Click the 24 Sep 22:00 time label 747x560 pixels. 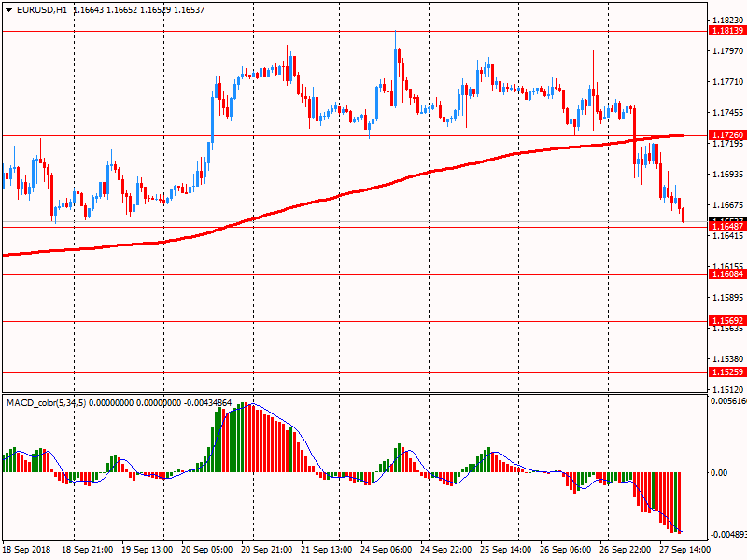click(447, 550)
